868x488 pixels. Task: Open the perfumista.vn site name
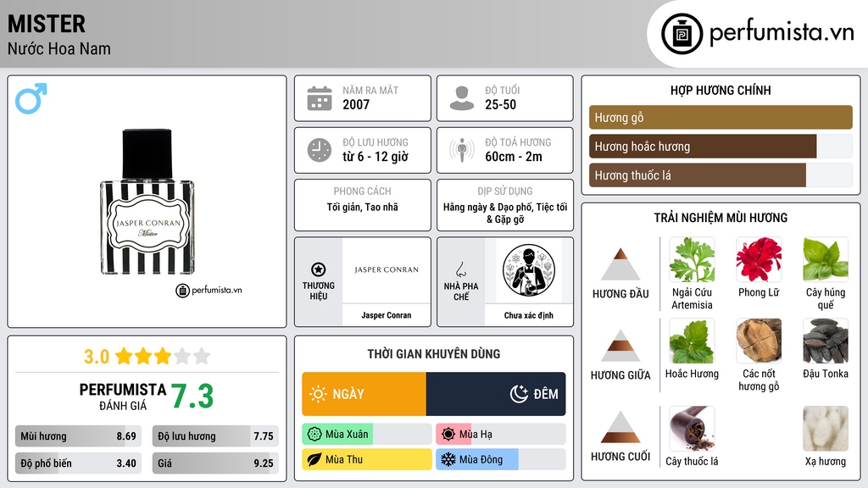coord(782,33)
